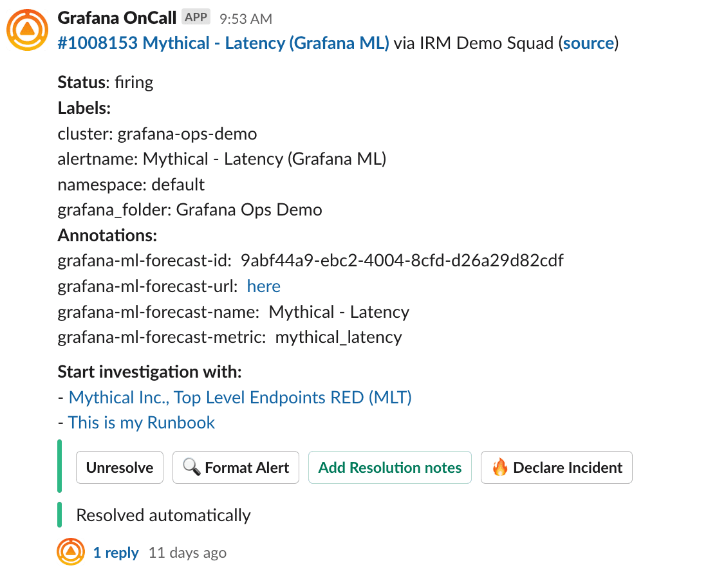Click the magnifying glass icon on Format Alert
The height and width of the screenshot is (588, 726).
(191, 468)
